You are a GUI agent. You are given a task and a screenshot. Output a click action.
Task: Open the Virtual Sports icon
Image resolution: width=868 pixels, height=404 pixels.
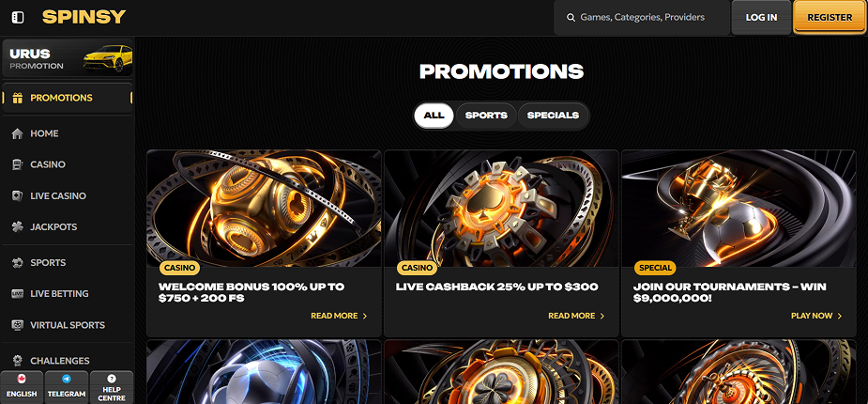17,325
